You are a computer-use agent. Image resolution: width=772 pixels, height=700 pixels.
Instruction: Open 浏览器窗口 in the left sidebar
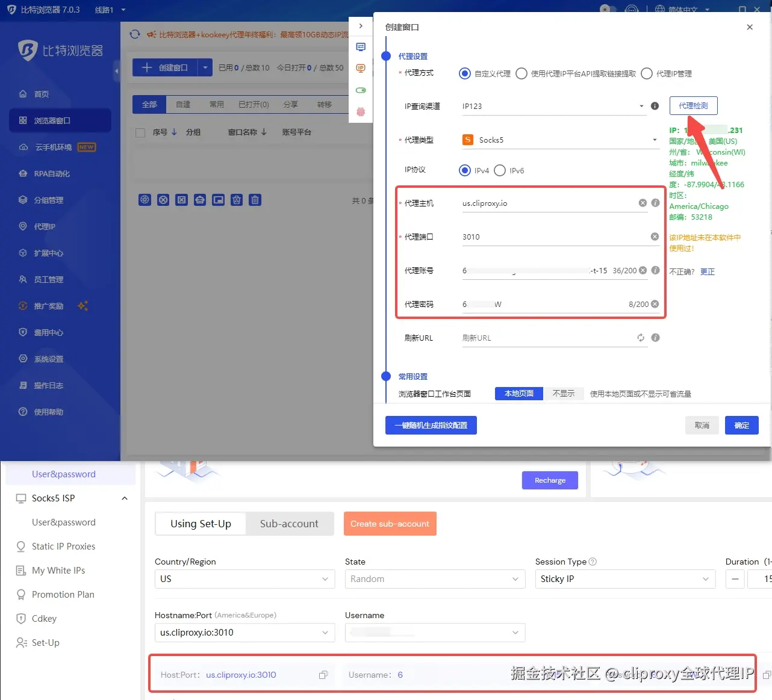60,120
